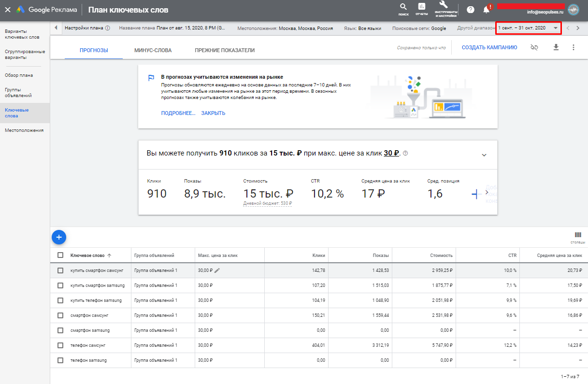This screenshot has width=588, height=384.
Task: Open the help question mark icon
Action: click(x=471, y=10)
